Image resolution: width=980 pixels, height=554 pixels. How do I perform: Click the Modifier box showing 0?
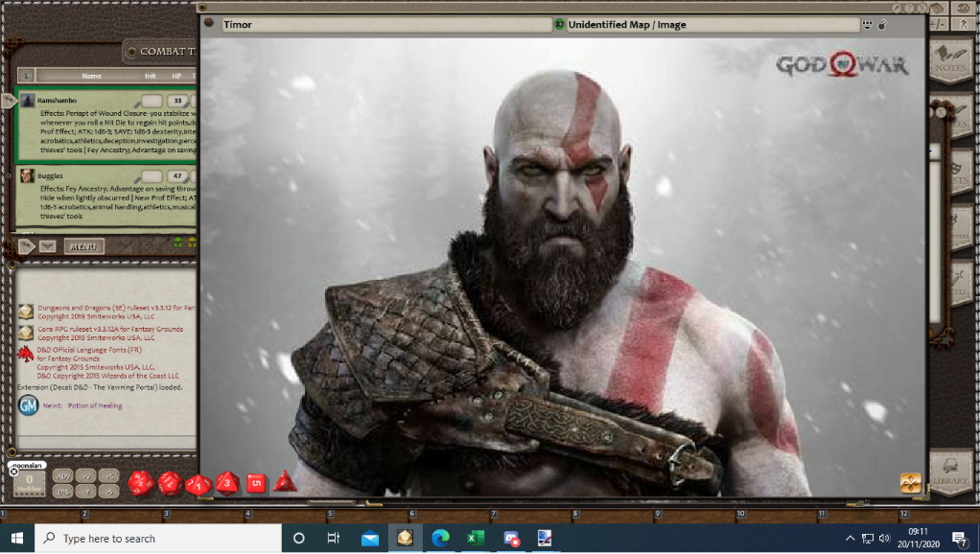click(x=29, y=483)
